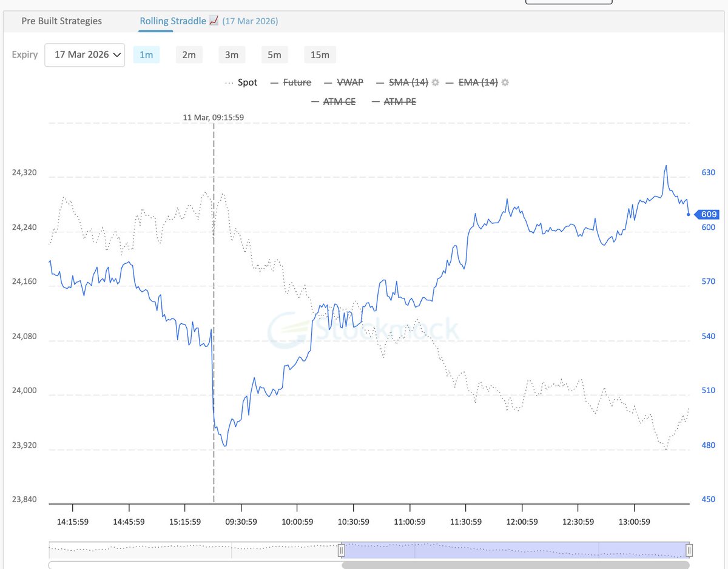Click the 11 Mar, 09:15:59 marker label

click(x=214, y=118)
